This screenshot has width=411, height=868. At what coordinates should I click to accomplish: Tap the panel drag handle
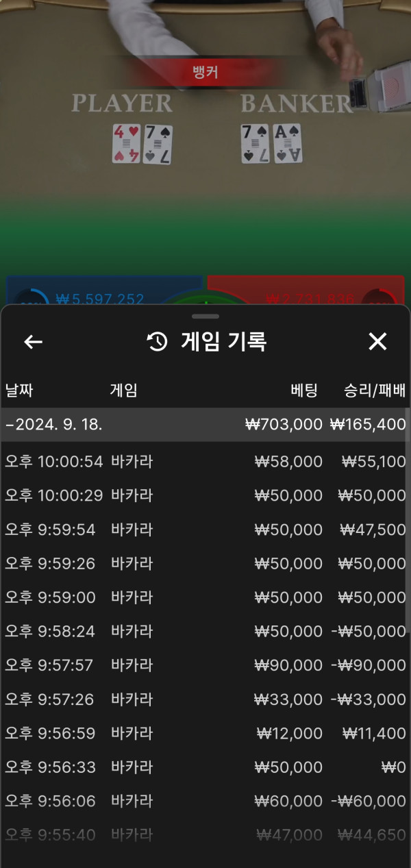pyautogui.click(x=206, y=317)
